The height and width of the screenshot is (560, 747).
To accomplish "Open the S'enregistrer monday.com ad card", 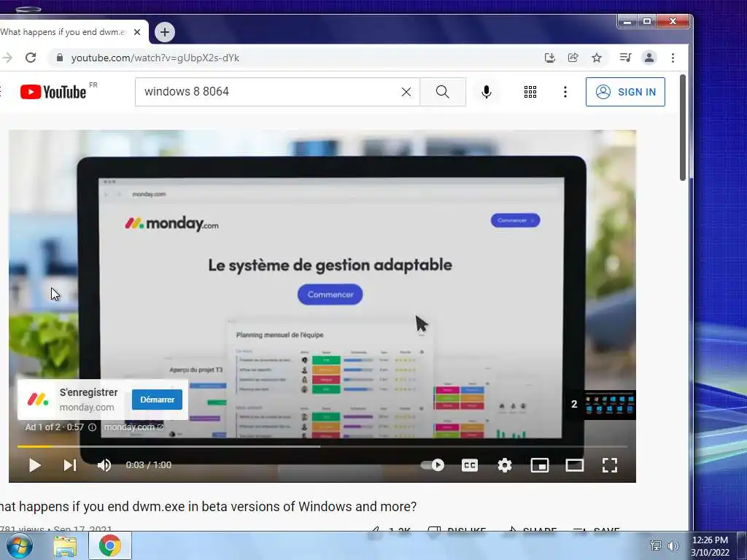I will click(103, 399).
